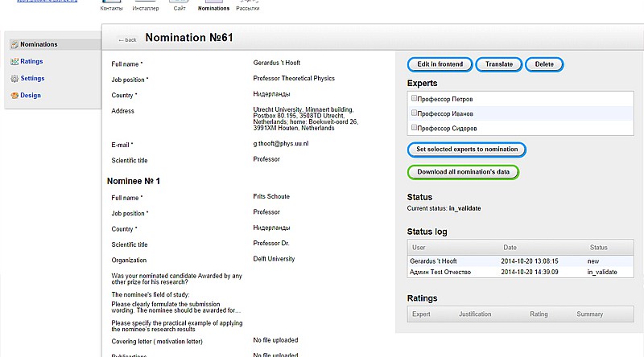Image resolution: width=644 pixels, height=357 pixels.
Task: Delete this nomination with Delete button
Action: pyautogui.click(x=544, y=64)
